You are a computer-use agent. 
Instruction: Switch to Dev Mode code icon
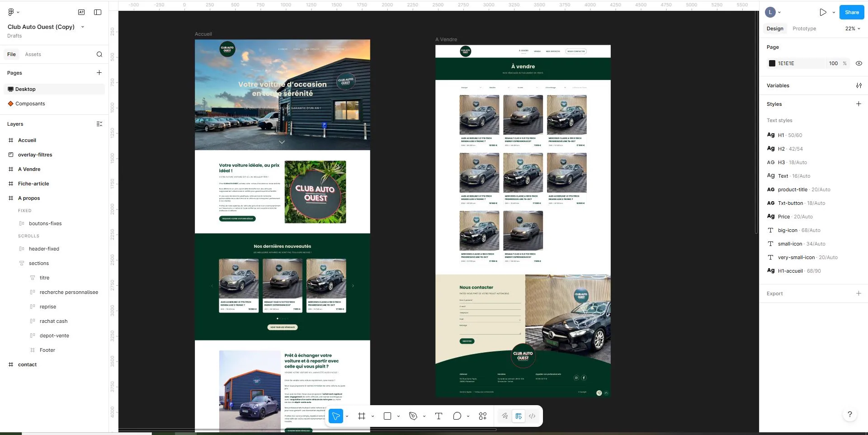click(x=532, y=416)
